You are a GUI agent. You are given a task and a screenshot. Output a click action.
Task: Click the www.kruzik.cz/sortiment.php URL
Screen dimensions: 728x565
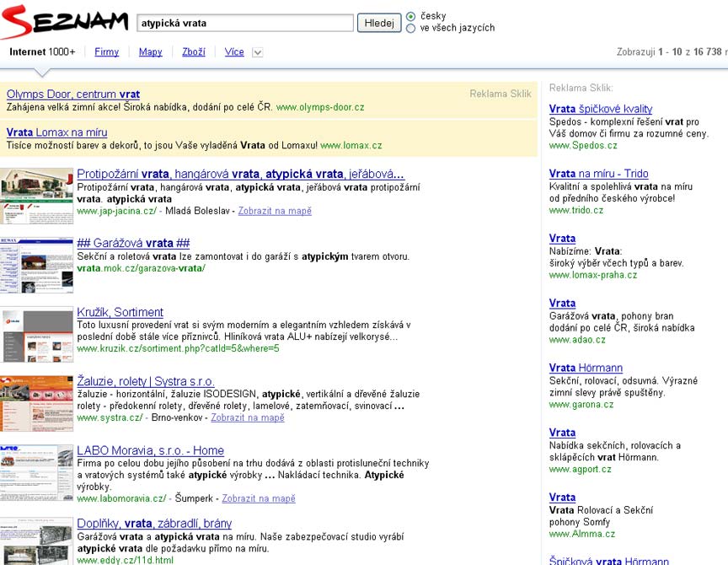coord(179,348)
